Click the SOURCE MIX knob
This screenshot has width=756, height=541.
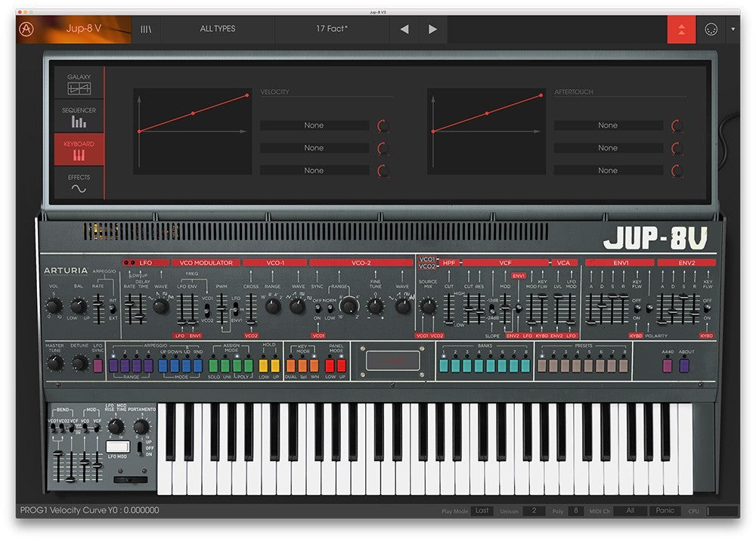(x=428, y=306)
